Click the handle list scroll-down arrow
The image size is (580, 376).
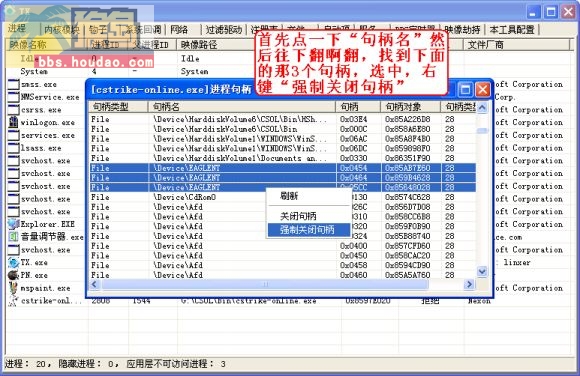482,272
